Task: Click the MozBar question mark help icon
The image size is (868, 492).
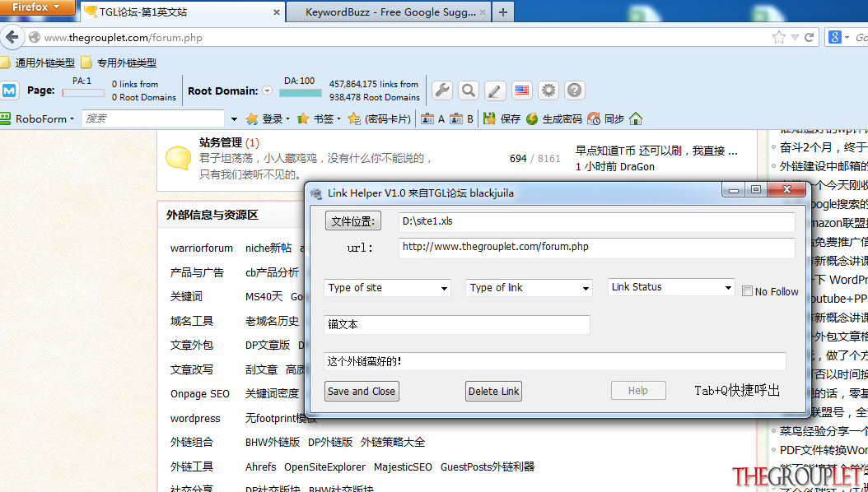Action: click(x=575, y=91)
